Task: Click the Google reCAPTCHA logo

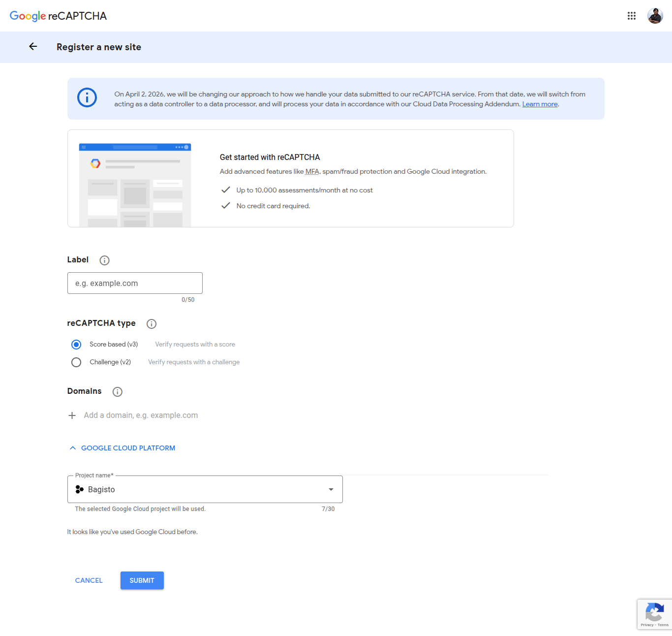Action: tap(58, 16)
